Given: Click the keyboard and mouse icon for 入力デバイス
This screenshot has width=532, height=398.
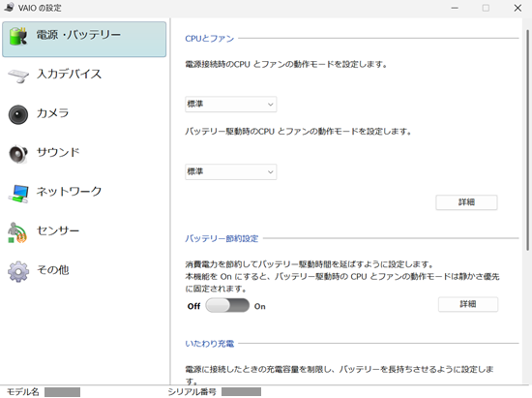Looking at the screenshot, I should 18,76.
